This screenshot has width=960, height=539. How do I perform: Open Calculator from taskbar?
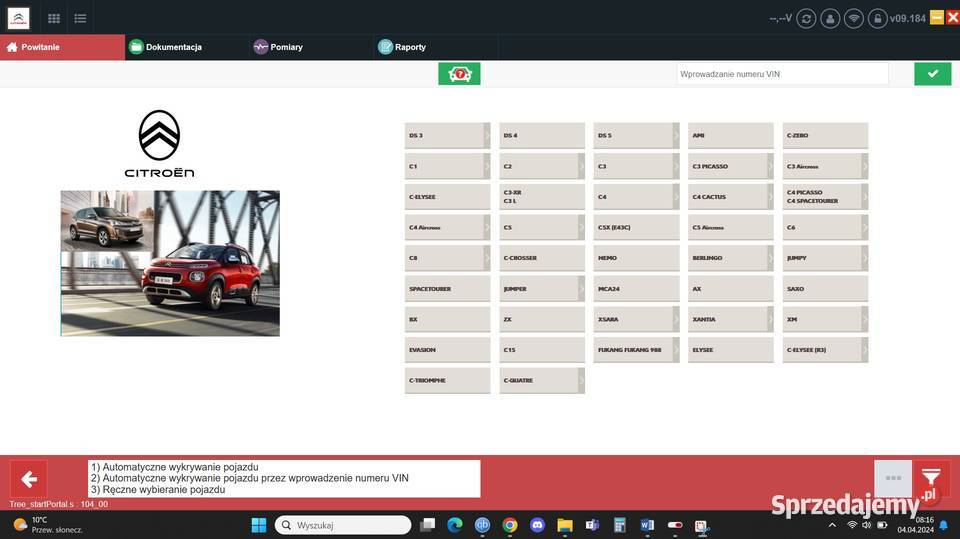point(620,525)
